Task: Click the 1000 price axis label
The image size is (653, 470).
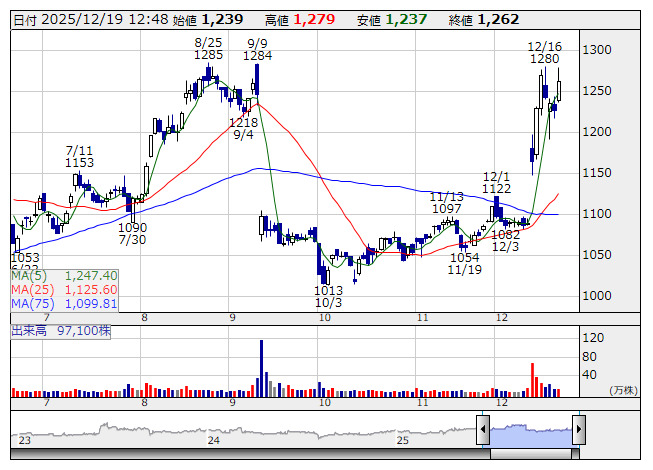Action: (x=597, y=296)
